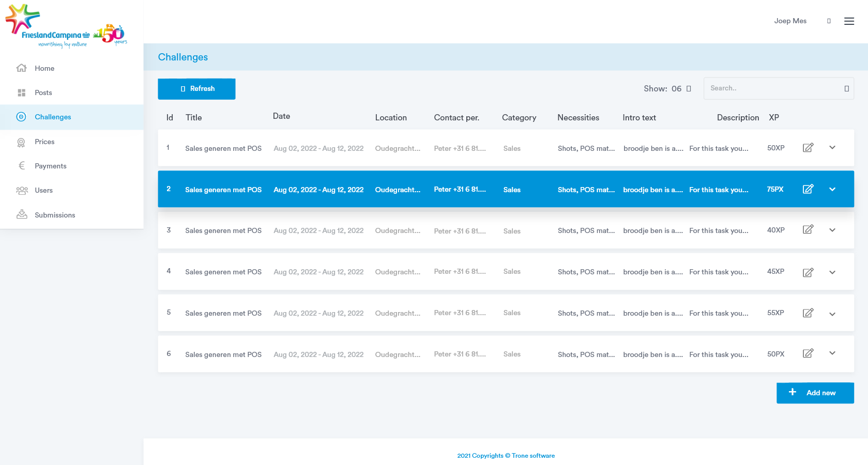Expand details of challenge 3

tap(832, 230)
